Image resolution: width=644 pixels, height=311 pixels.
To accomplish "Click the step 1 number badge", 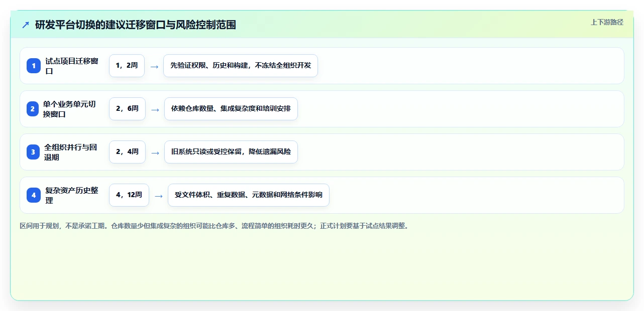I will pos(34,66).
